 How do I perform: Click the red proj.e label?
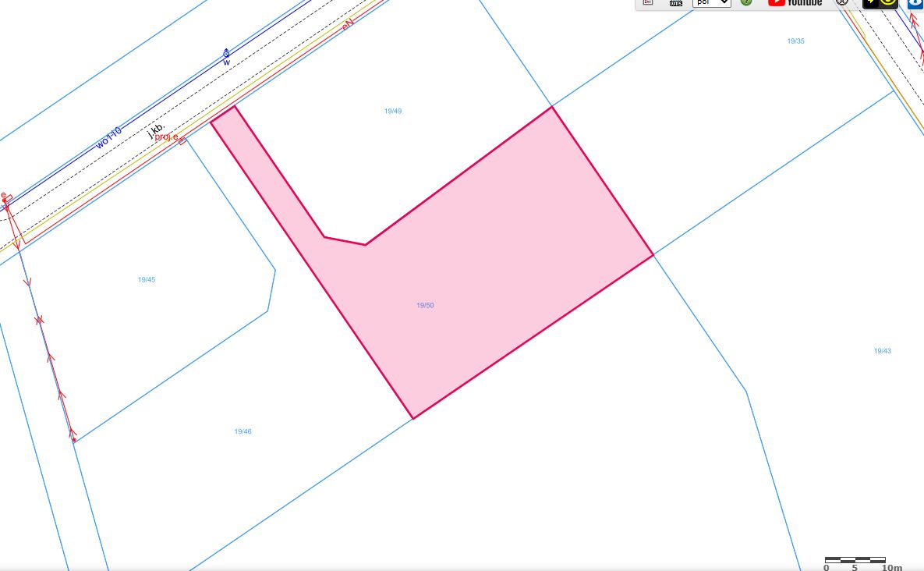pyautogui.click(x=166, y=137)
